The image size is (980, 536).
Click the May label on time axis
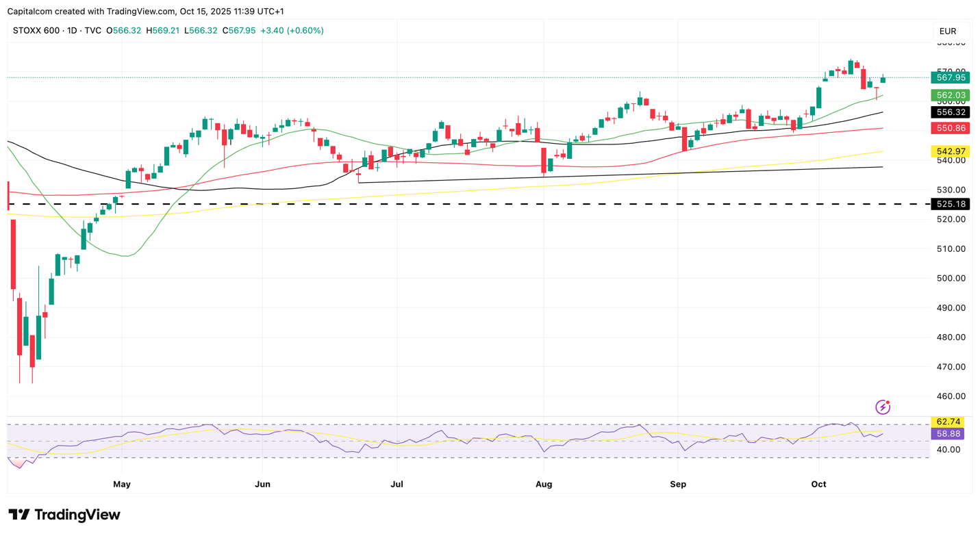click(122, 485)
